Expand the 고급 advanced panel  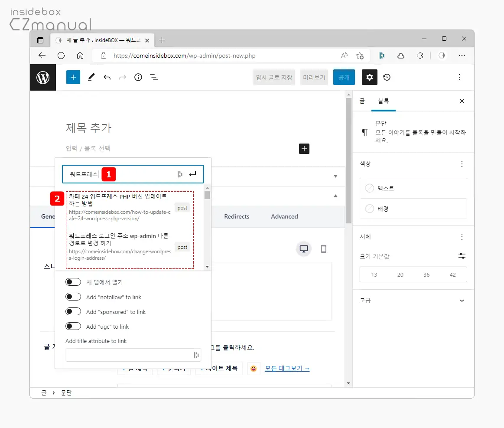tap(413, 301)
